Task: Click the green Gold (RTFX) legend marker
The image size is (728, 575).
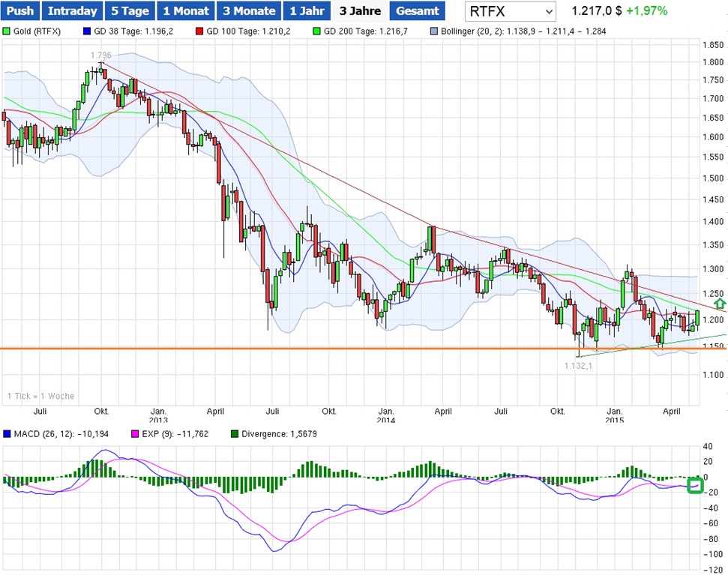Action: click(x=7, y=32)
